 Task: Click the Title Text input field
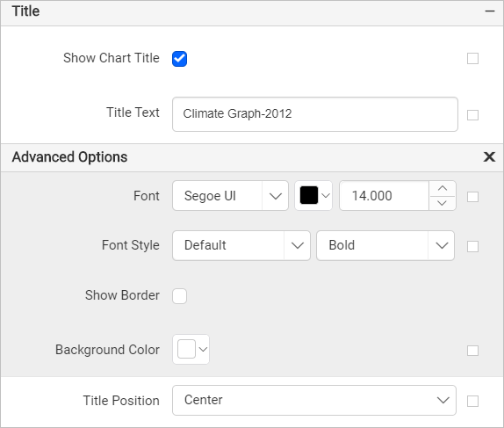[315, 114]
